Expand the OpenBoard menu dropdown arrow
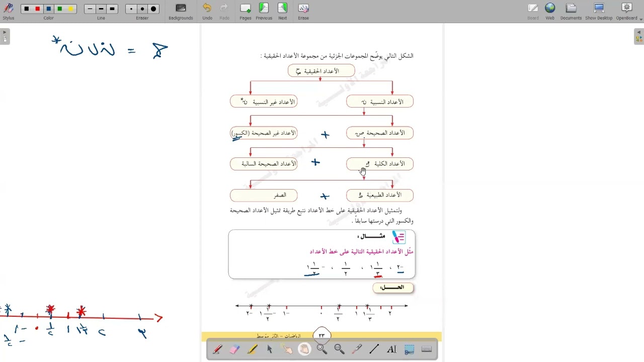The height and width of the screenshot is (362, 644). (x=640, y=19)
